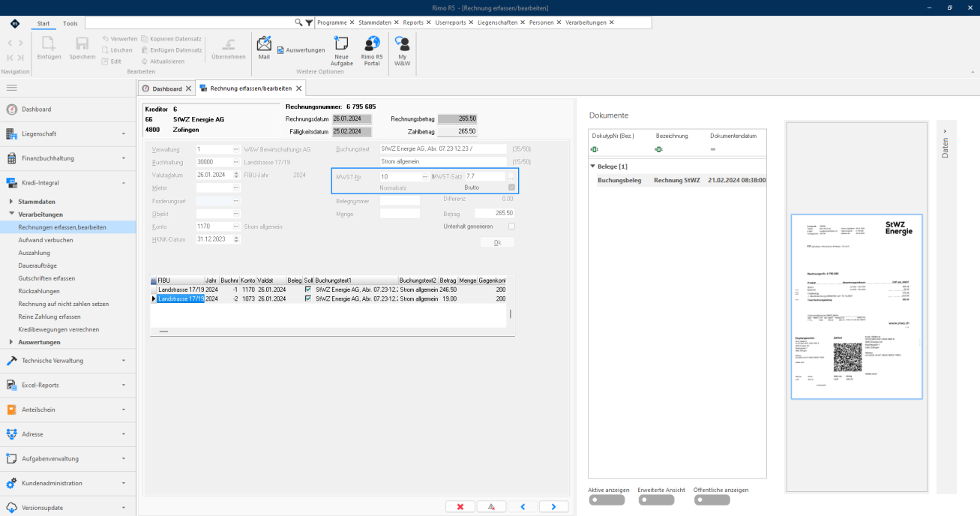Screen dimensions: 980x516
Task: Click the Einfügen ribbon icon
Action: [49, 48]
